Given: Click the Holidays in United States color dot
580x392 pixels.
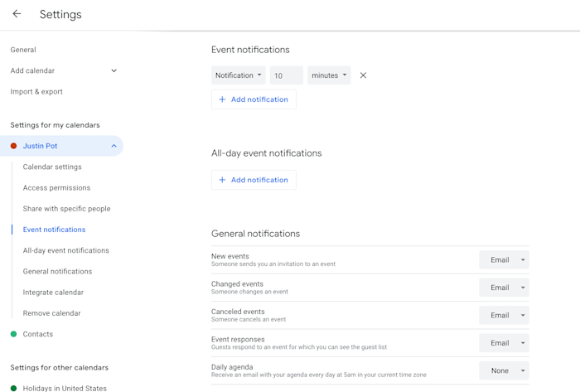Looking at the screenshot, I should [13, 388].
